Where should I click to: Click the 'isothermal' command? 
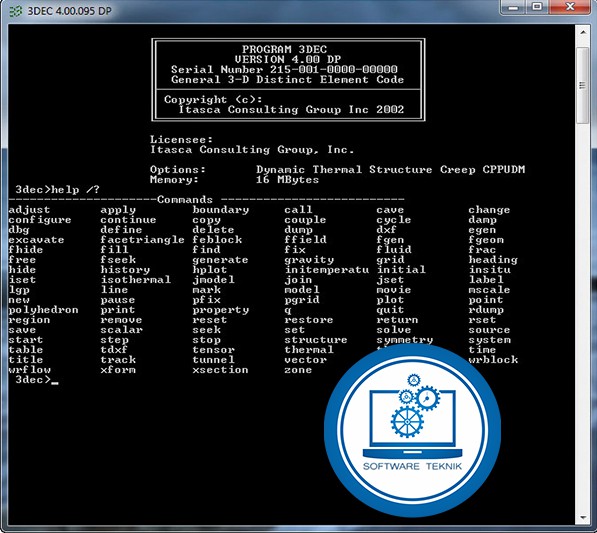(136, 280)
